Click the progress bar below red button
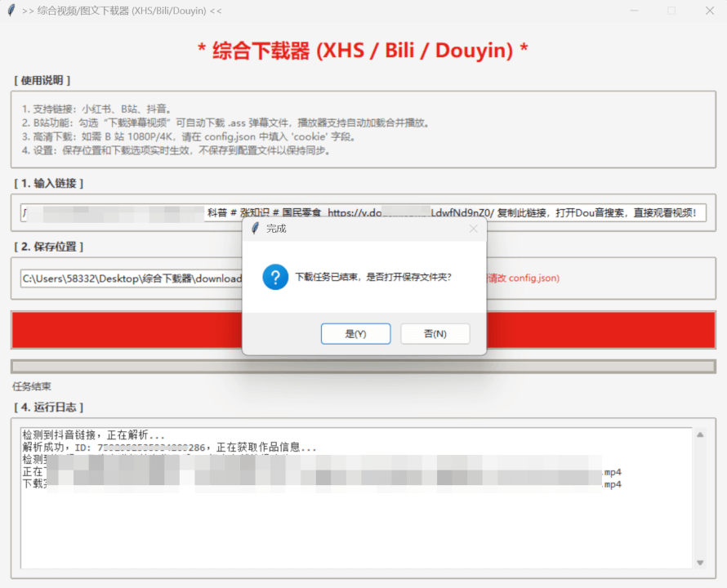 pyautogui.click(x=363, y=367)
